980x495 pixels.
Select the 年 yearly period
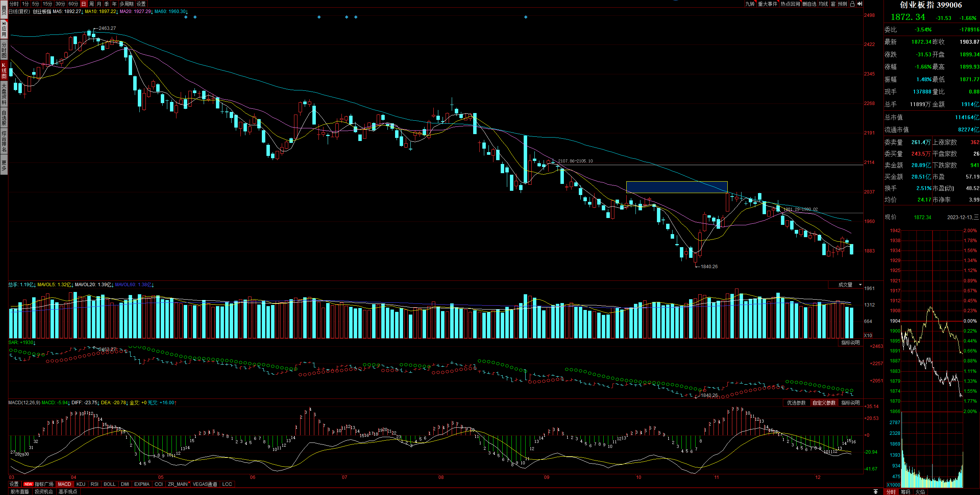point(114,4)
